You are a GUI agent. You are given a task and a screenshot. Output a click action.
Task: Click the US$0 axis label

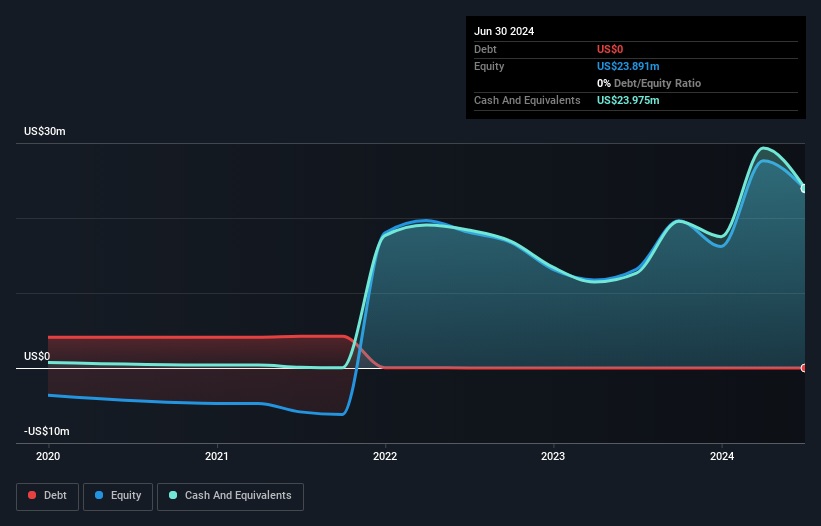click(x=37, y=356)
